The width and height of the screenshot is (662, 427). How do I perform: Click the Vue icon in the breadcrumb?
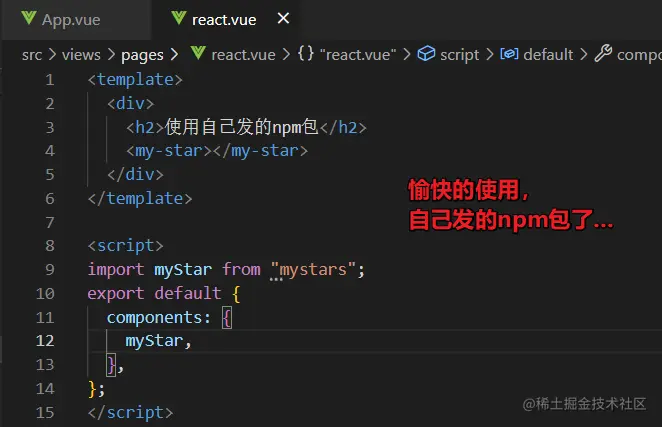(198, 54)
